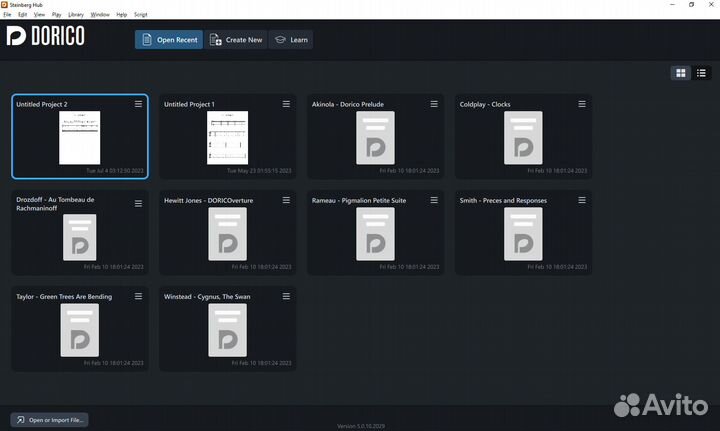Click the Dorico logo
The width and height of the screenshot is (720, 431).
point(45,37)
